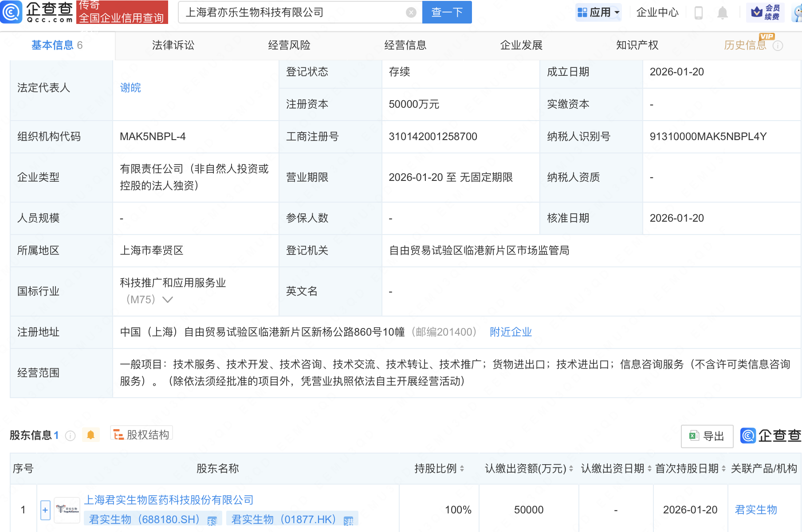Sort shareholders by 持股比例
Screen dimensions: 802x532
pos(462,469)
